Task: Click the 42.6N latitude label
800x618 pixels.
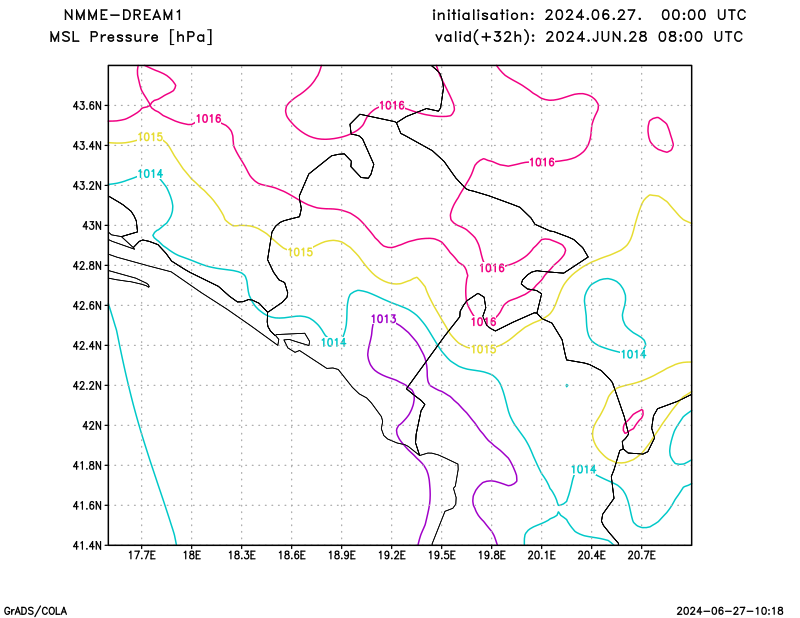Action: (87, 305)
